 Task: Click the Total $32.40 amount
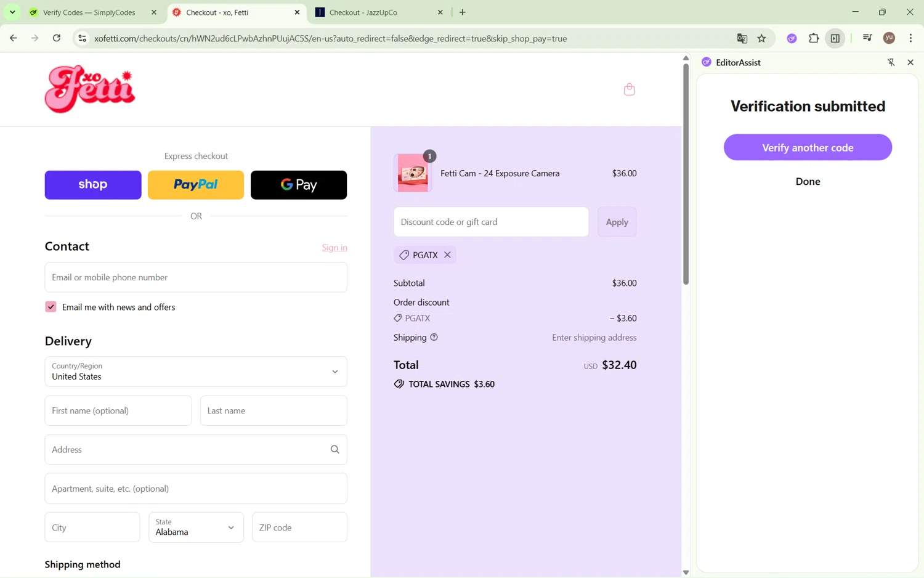click(619, 365)
